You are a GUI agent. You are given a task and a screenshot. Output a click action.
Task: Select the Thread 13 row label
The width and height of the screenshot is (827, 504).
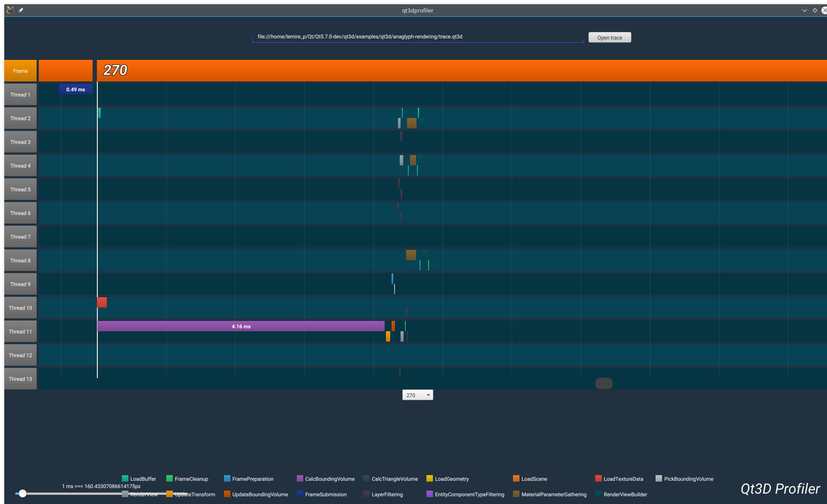pyautogui.click(x=20, y=379)
